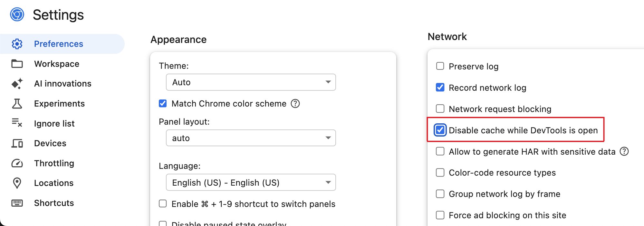Open the Language selection dropdown
The height and width of the screenshot is (226, 644).
coord(251,183)
